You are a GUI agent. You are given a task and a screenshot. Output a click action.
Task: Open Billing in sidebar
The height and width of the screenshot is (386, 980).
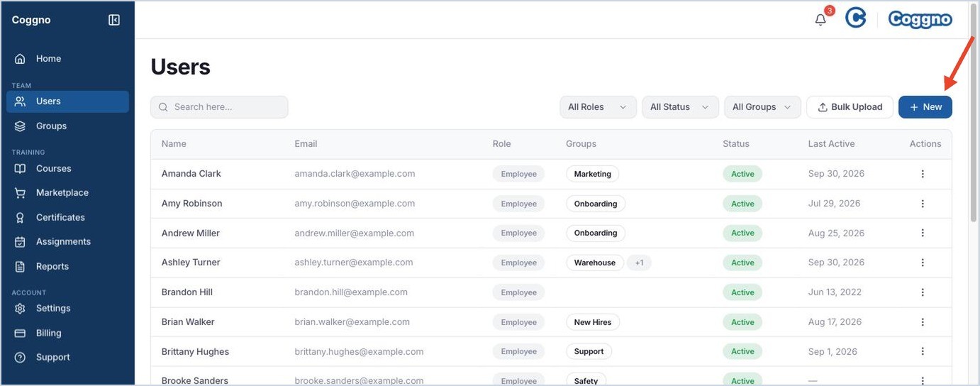coord(67,333)
